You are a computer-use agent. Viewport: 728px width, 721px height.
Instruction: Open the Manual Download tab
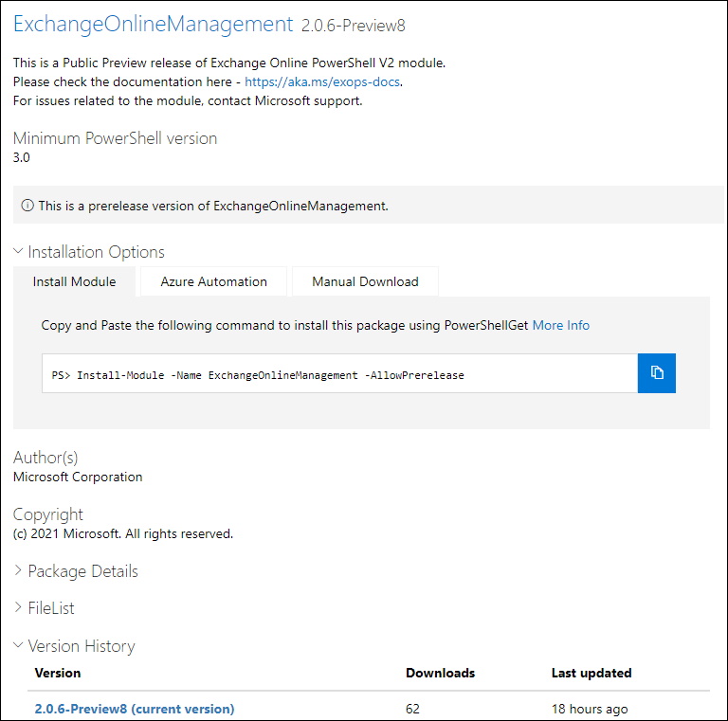click(x=365, y=281)
